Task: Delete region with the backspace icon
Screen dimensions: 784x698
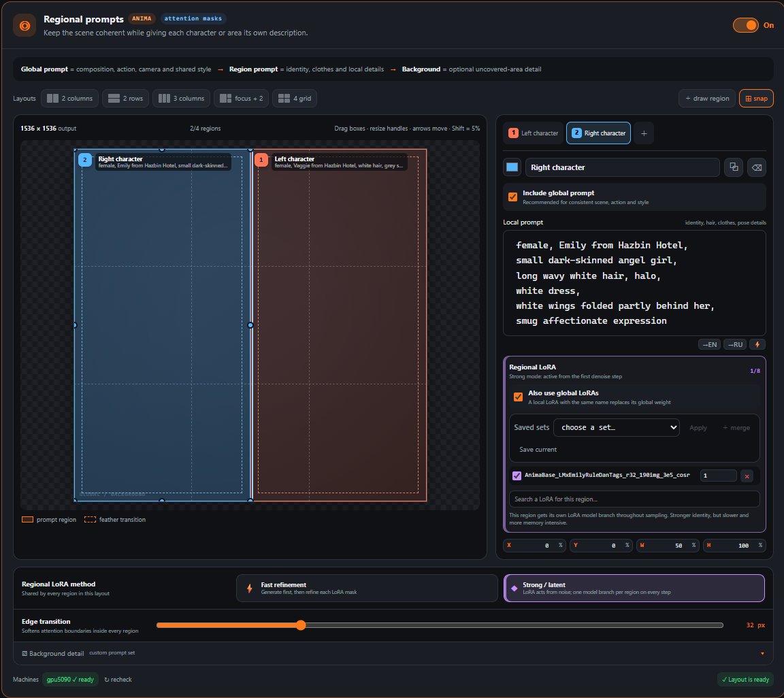Action: click(757, 167)
